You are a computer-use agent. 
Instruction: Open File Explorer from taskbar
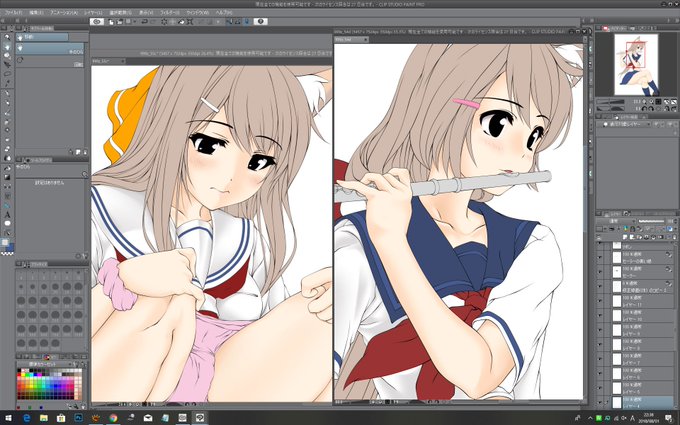[44, 418]
